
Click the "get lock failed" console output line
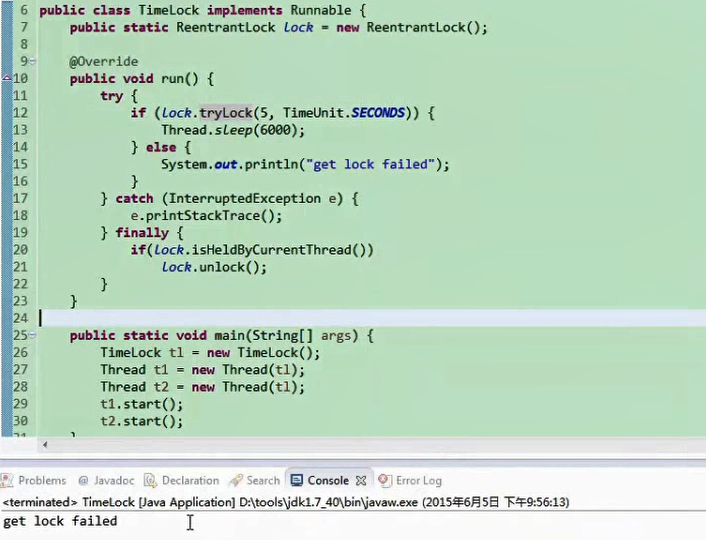60,521
